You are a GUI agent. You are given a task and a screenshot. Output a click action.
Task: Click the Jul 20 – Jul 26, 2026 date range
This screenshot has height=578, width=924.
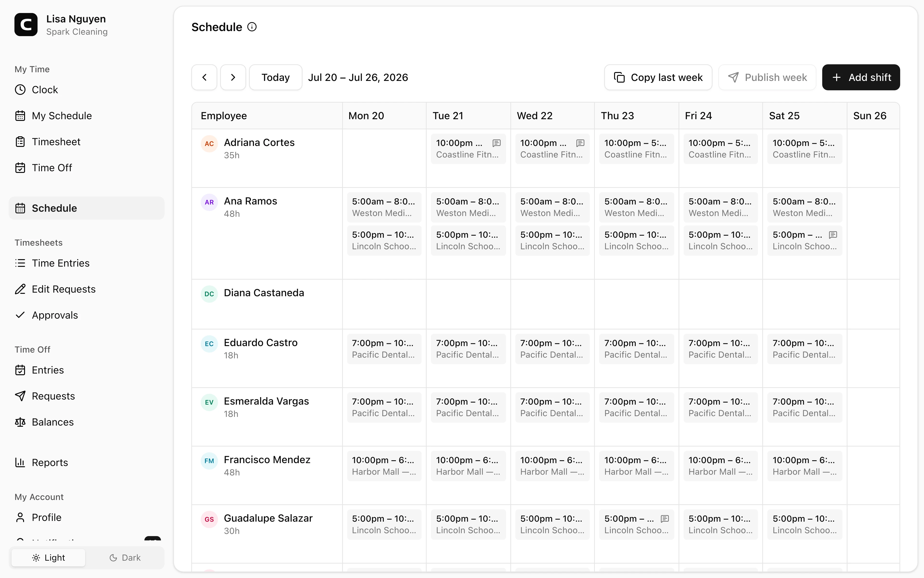pos(358,78)
